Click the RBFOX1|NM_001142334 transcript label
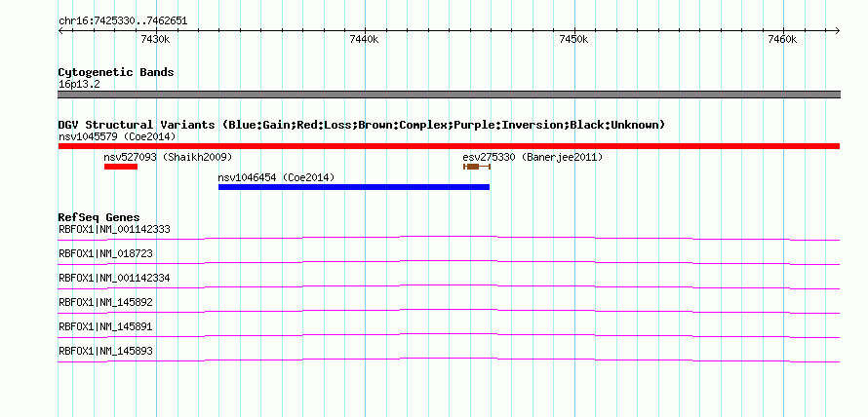Viewport: 868px width, 417px height. click(x=114, y=278)
